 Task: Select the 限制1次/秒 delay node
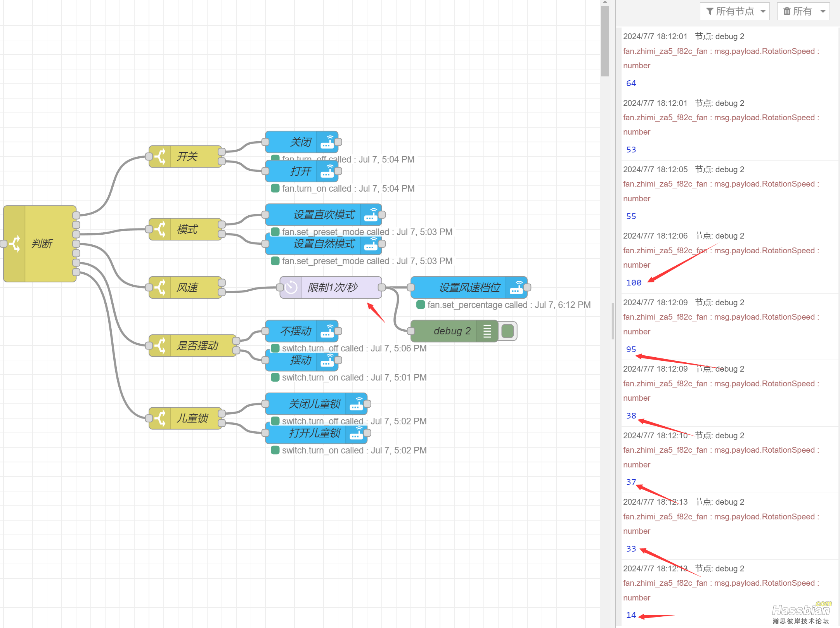point(331,287)
